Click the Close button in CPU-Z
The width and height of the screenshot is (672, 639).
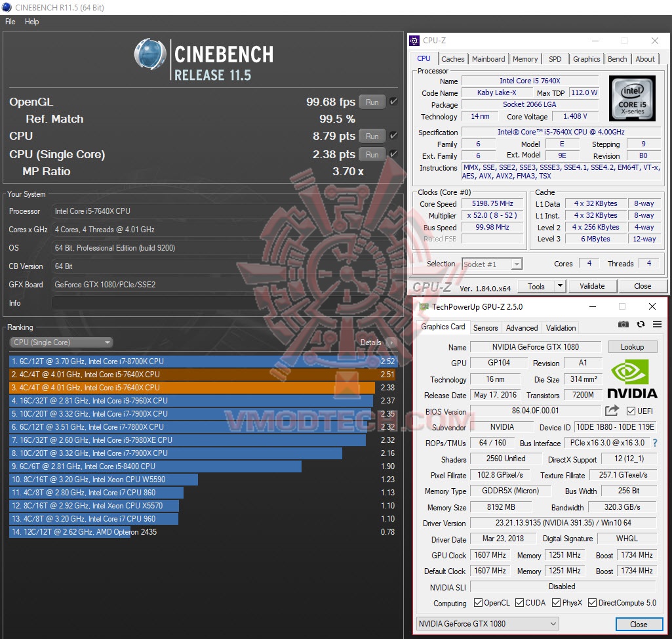[x=642, y=286]
